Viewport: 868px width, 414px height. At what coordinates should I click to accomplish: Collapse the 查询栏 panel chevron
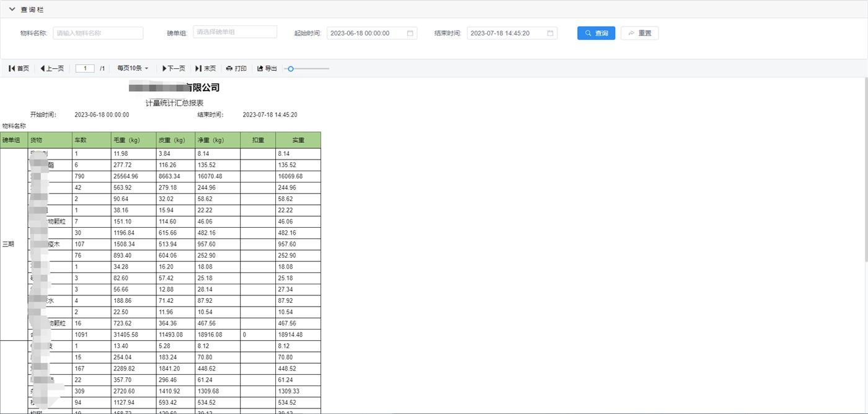pyautogui.click(x=12, y=9)
